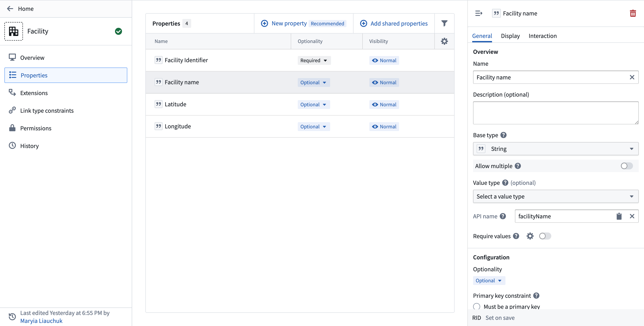Open Extensions in the sidebar
This screenshot has width=644, height=326.
point(66,93)
